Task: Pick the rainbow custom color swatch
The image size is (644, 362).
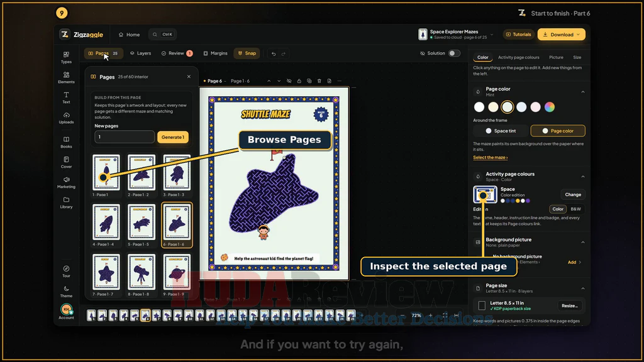Action: (x=550, y=107)
